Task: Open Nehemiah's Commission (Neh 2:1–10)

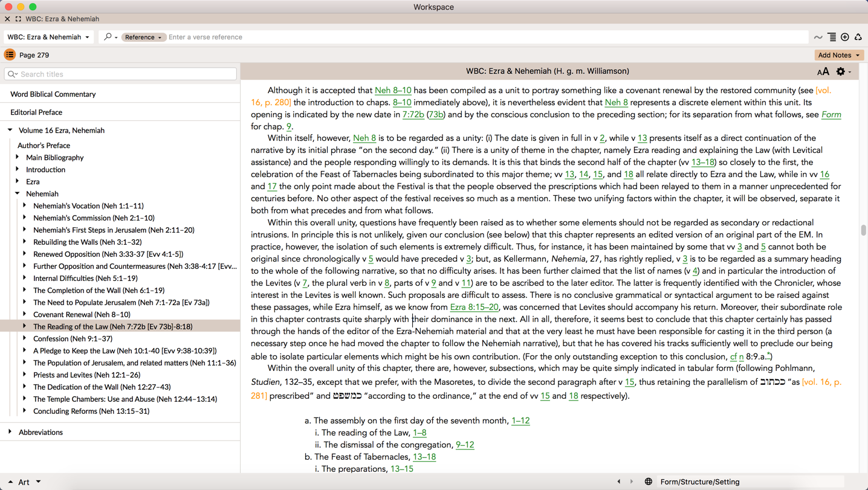Action: coord(94,218)
